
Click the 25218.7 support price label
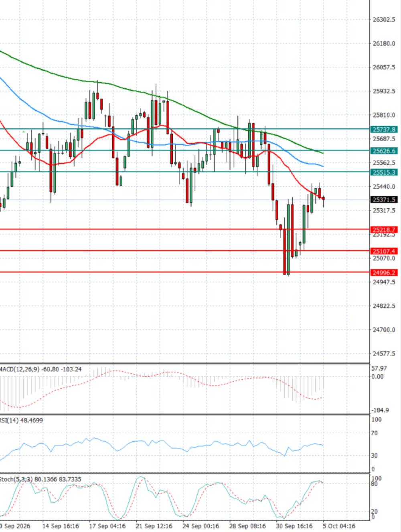384,230
